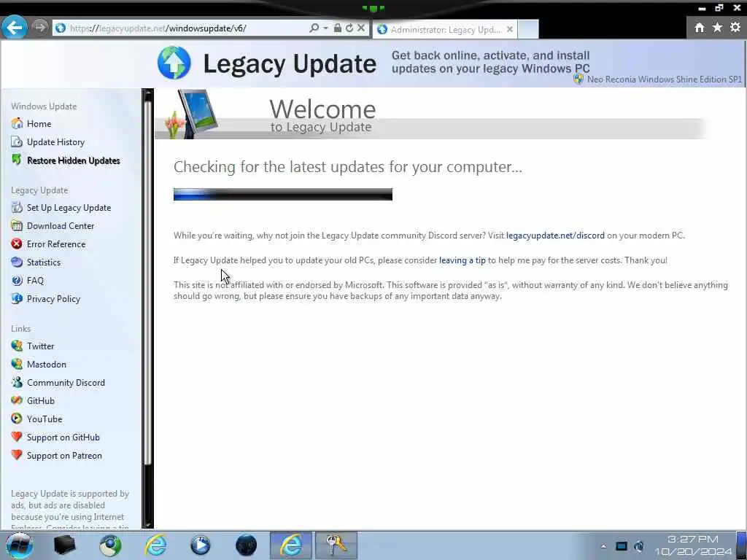The image size is (747, 560).
Task: Open Support on Patreon
Action: 64,456
